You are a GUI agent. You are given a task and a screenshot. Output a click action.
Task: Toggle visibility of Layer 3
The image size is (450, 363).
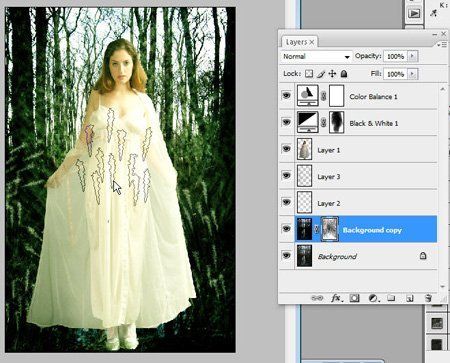point(286,176)
